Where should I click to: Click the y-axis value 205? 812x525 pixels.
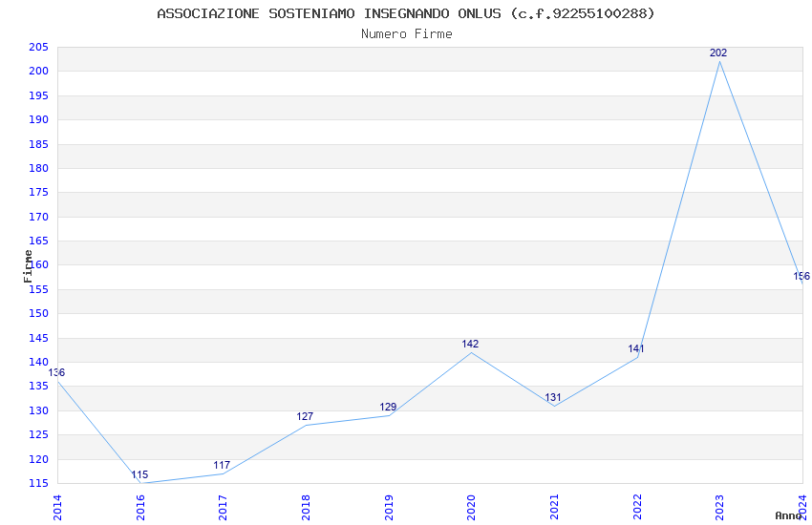click(x=38, y=47)
